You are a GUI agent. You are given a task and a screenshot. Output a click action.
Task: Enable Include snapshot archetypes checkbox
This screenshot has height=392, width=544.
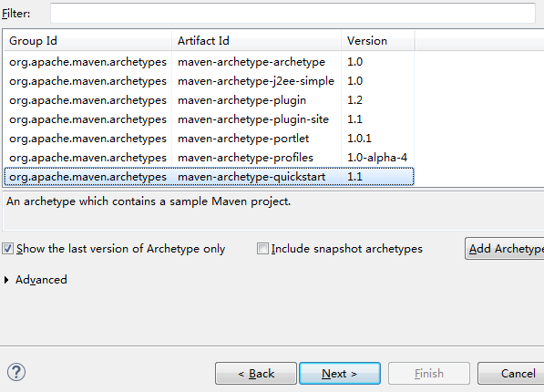pos(262,249)
